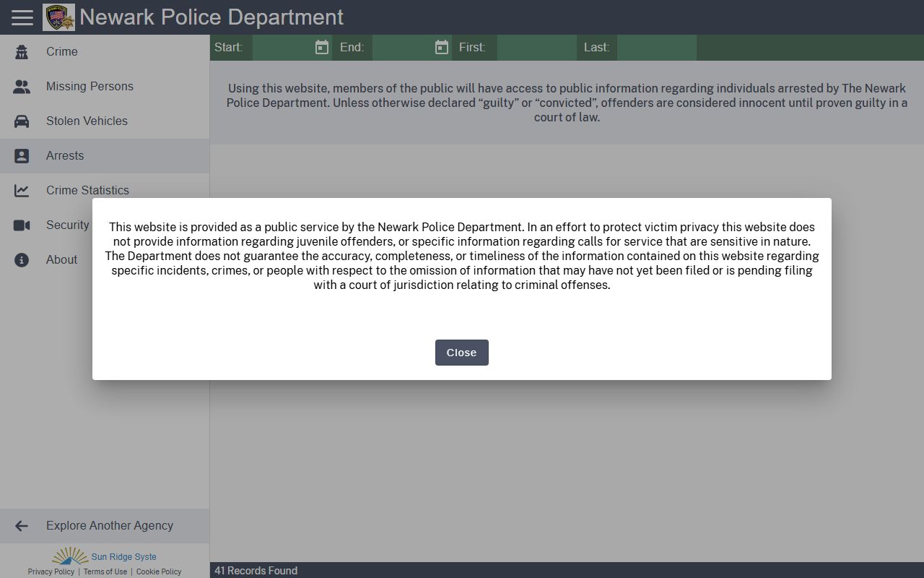This screenshot has height=578, width=924.
Task: Focus the Last name input field
Action: [655, 48]
